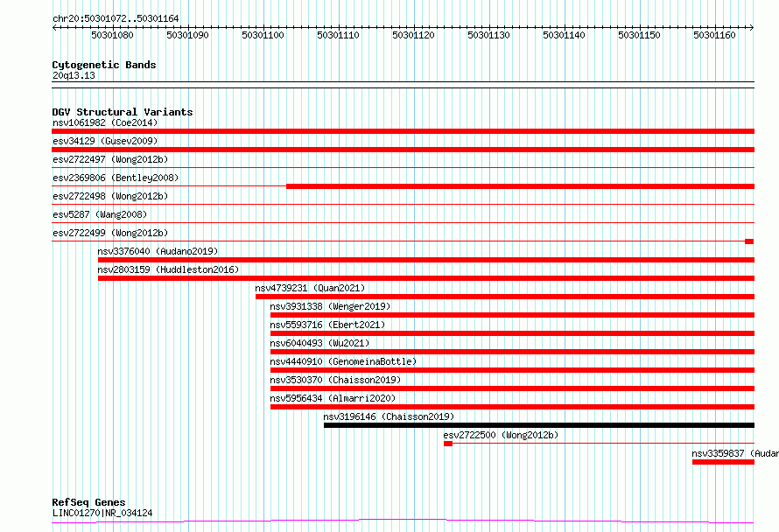Click the black nsv3196146 variant bar
This screenshot has width=779, height=532.
point(539,425)
